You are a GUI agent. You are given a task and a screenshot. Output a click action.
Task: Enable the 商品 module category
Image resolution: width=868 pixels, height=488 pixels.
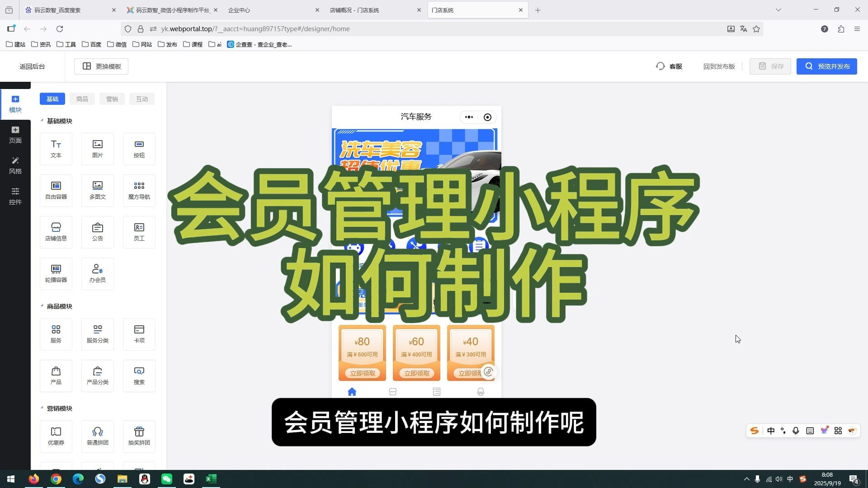point(82,99)
